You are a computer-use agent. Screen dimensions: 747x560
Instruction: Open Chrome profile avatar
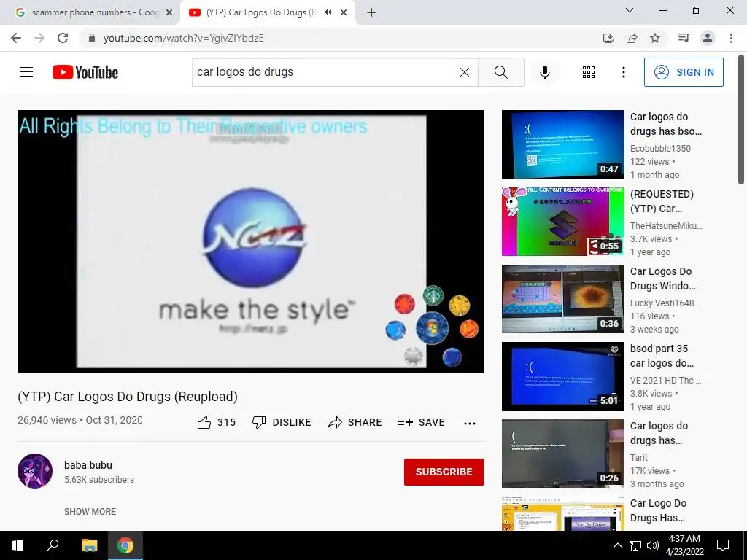[x=708, y=38]
